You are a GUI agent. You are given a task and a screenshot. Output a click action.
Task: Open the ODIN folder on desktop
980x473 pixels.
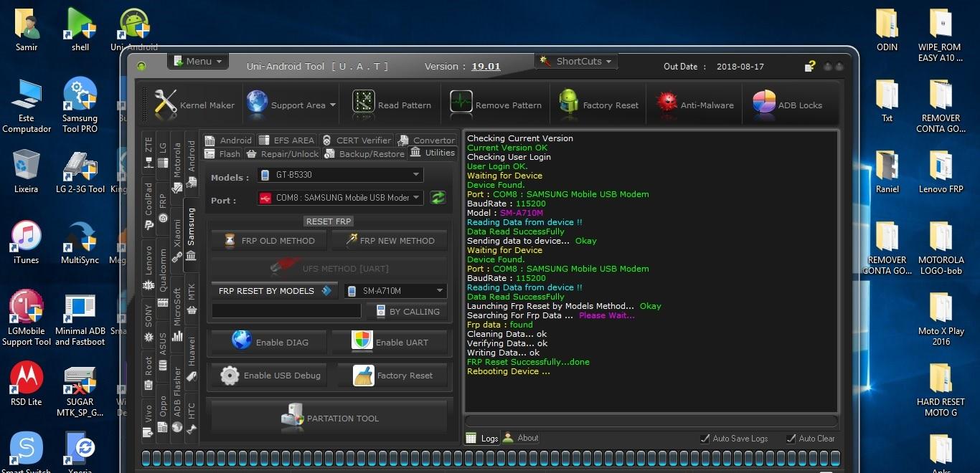[x=887, y=30]
